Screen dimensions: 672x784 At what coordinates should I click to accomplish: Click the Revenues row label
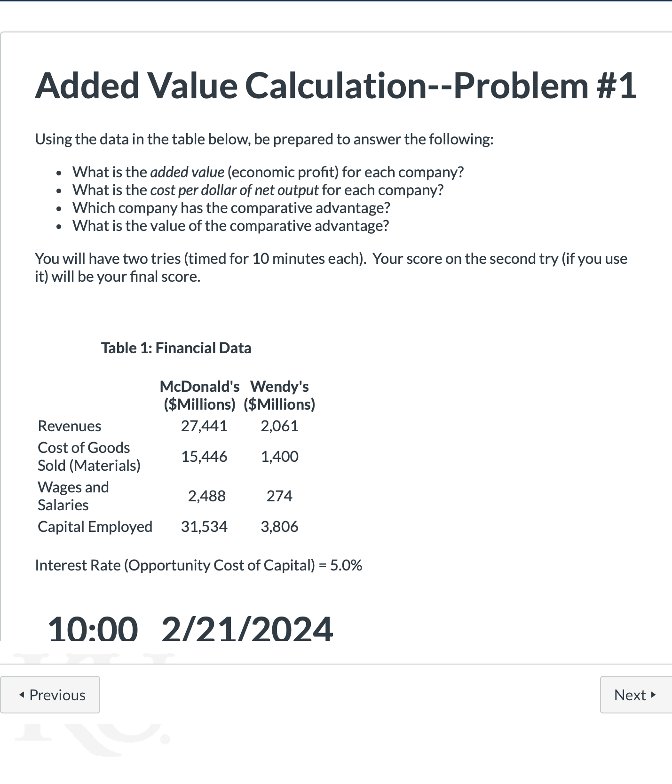(x=69, y=426)
